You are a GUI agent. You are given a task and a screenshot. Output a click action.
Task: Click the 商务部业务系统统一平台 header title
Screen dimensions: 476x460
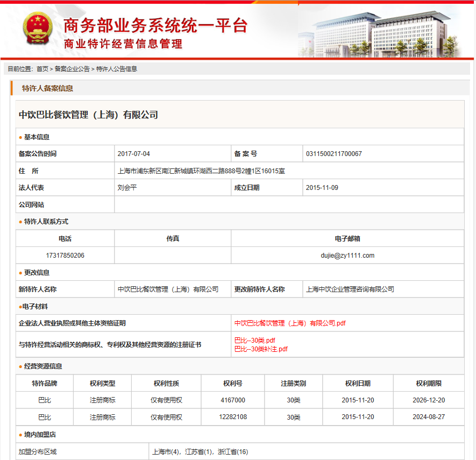pyautogui.click(x=155, y=25)
